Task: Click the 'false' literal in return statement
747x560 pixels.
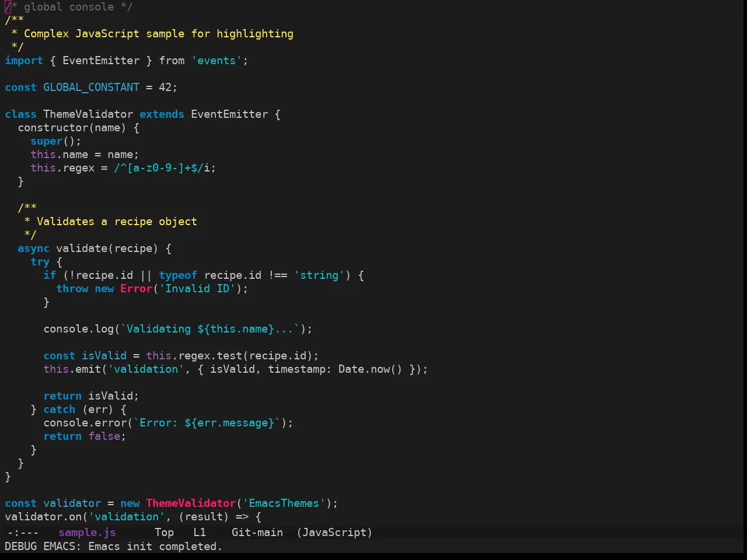Action: coord(104,436)
